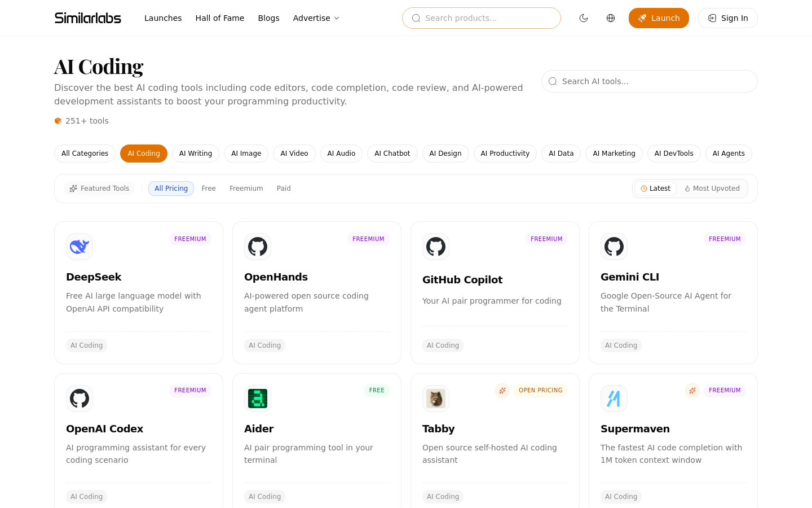Choose the All Pricing filter
This screenshot has height=508, width=812.
point(171,189)
